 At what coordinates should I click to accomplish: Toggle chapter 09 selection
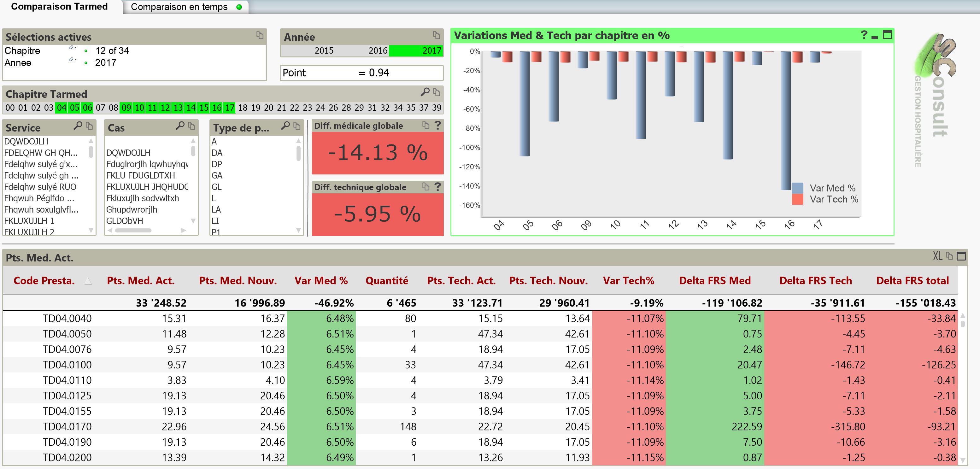126,108
